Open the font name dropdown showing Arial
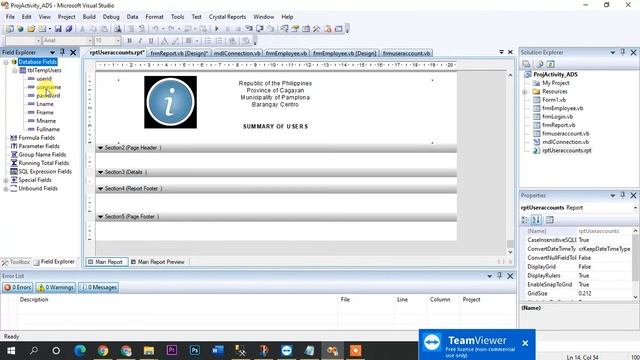This screenshot has height=360, width=640. point(89,40)
